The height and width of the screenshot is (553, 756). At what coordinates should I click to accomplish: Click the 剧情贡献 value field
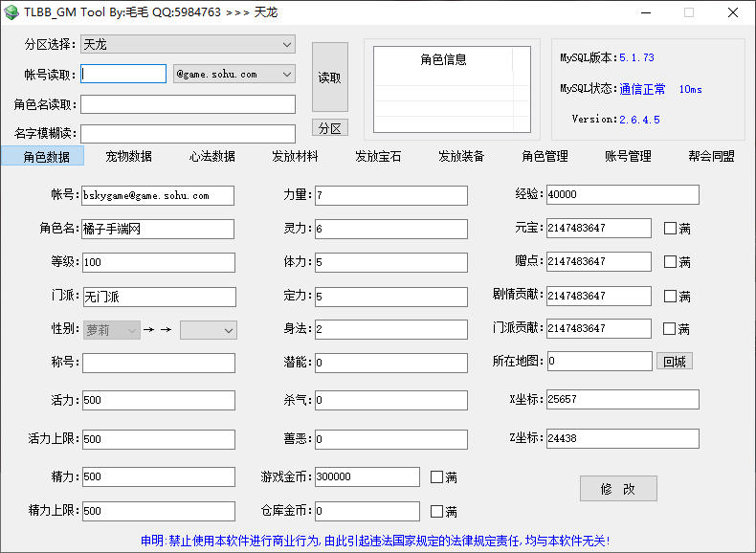[599, 296]
